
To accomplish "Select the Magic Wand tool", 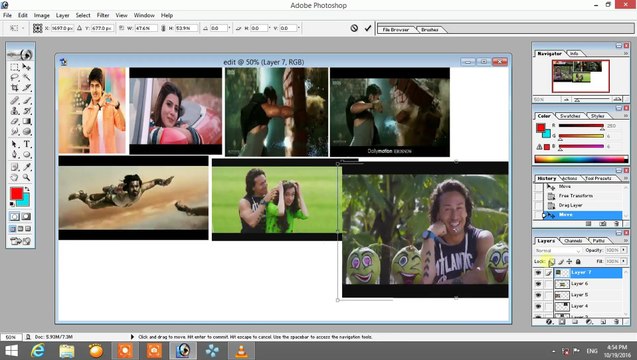I will 26,77.
